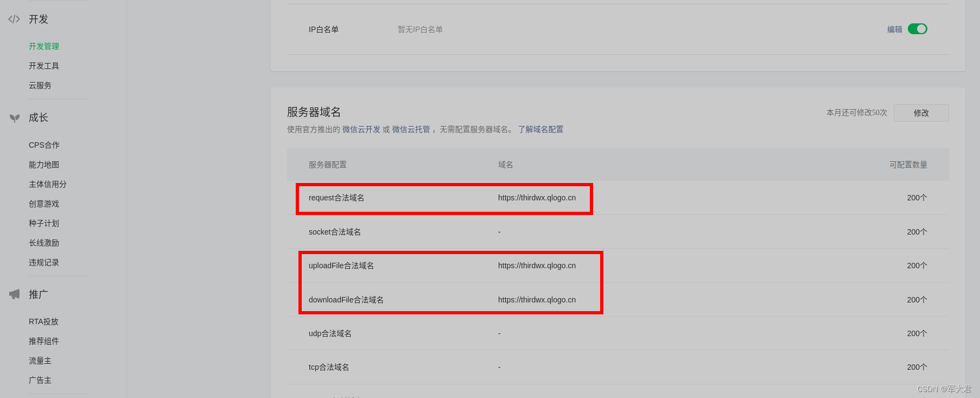Open 流量主 in sidebar

click(x=40, y=361)
